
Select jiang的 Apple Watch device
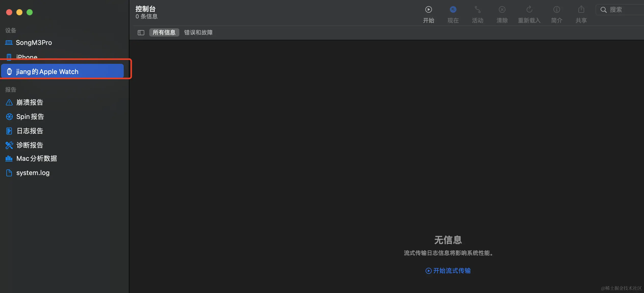(47, 71)
